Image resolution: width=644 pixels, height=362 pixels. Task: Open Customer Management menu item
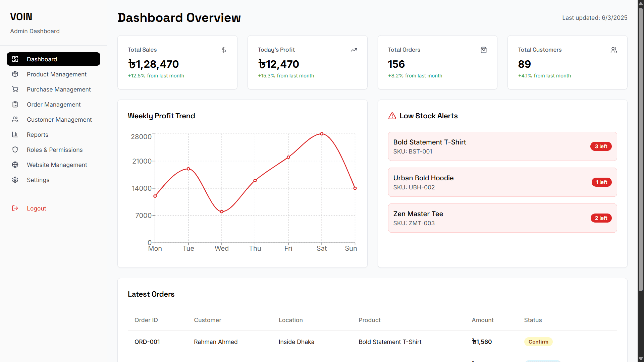coord(59,120)
